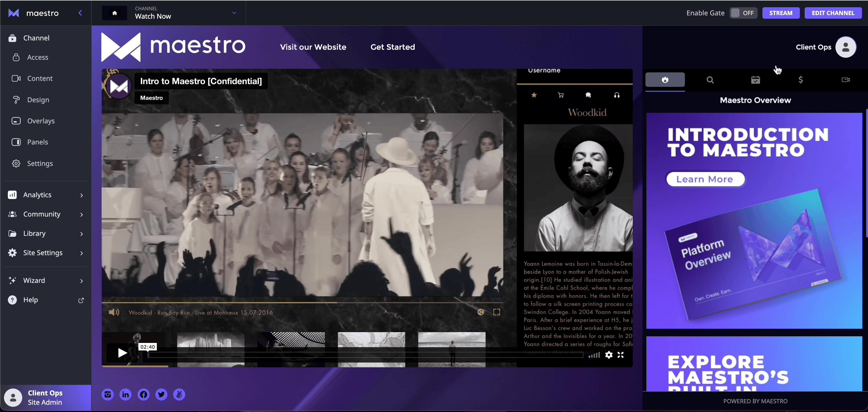The height and width of the screenshot is (412, 868).
Task: Click Intro to Maestro [Confidential] title
Action: click(201, 81)
